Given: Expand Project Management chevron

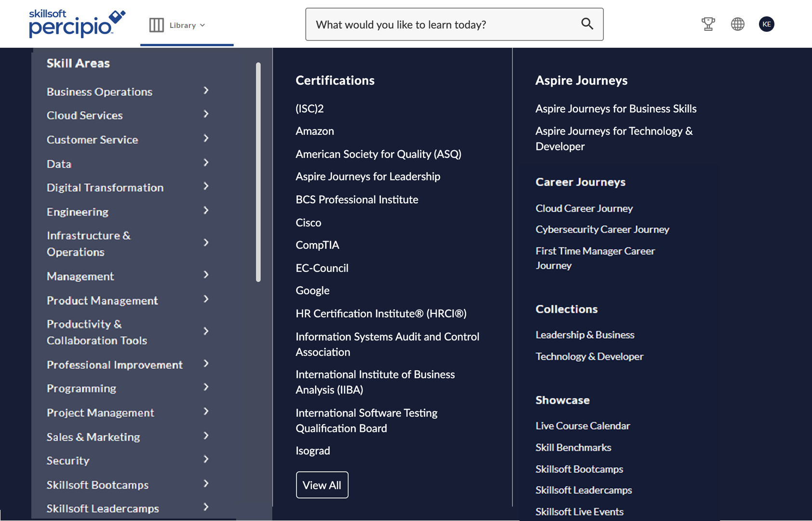Looking at the screenshot, I should coord(206,411).
